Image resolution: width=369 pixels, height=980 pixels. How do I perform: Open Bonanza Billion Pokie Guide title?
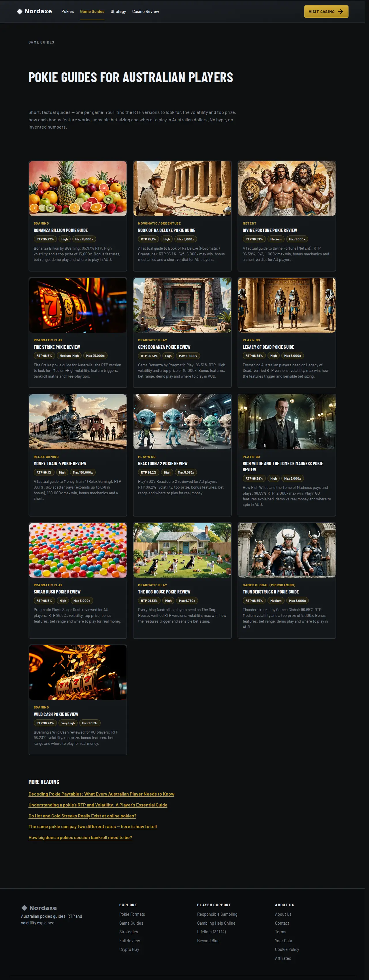pos(61,230)
